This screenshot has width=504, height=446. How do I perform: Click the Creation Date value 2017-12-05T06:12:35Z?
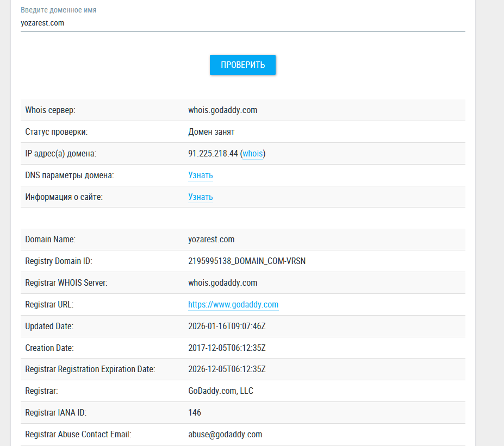(227, 348)
